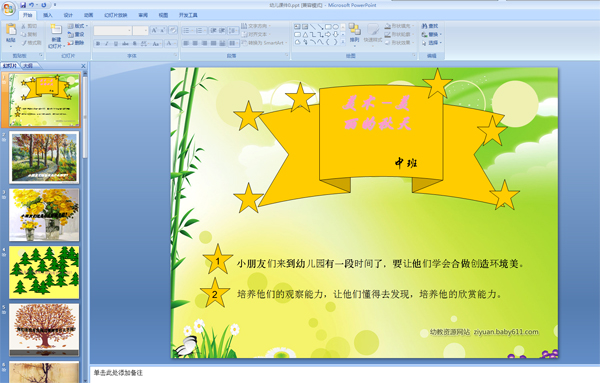The image size is (600, 383).
Task: Switch to the Outline (大纲) pane tab
Action: 28,66
